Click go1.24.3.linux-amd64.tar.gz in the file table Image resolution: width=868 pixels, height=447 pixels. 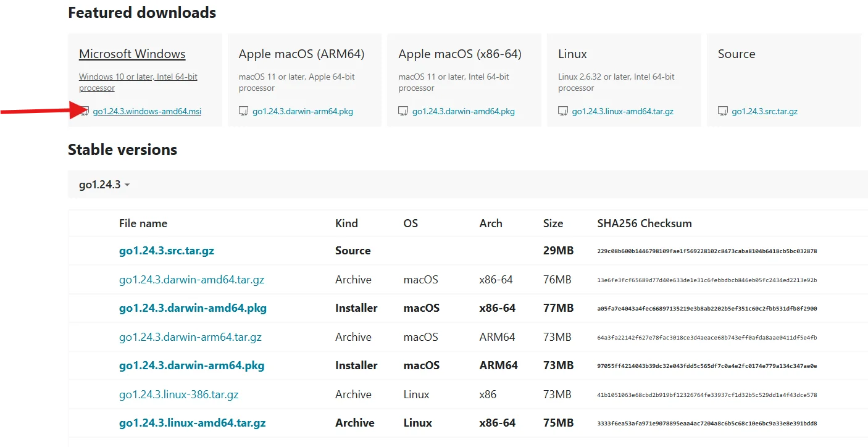[192, 423]
